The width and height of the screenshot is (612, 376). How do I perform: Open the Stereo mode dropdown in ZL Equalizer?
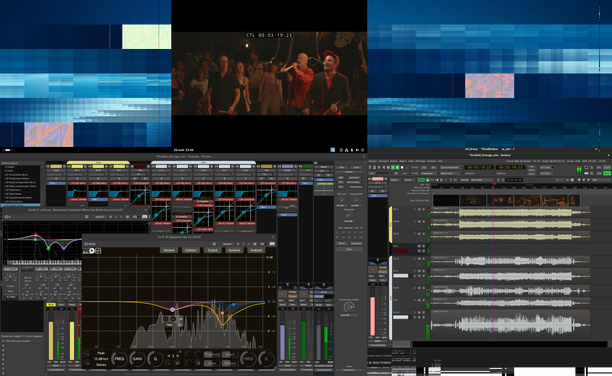(x=101, y=365)
